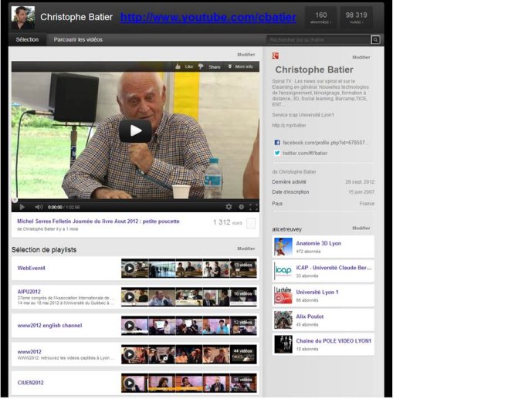The width and height of the screenshot is (532, 399).
Task: Play www2012 english channel thumbnail
Action: (129, 326)
